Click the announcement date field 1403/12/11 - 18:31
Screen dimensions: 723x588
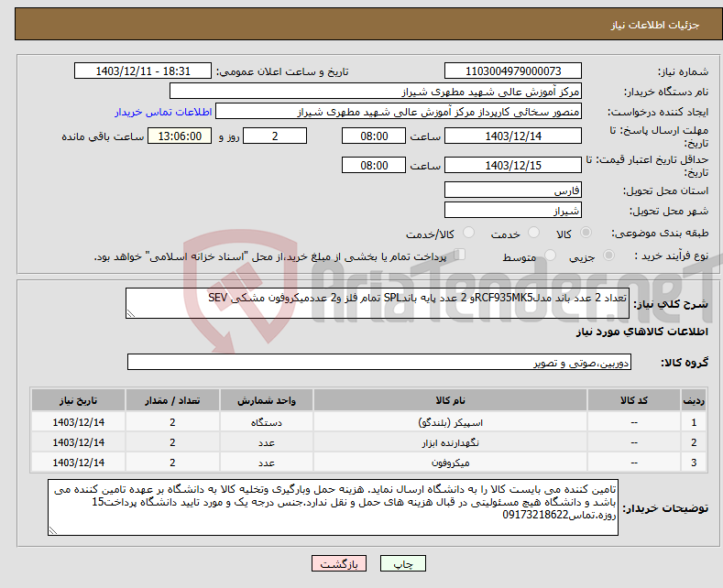143,71
